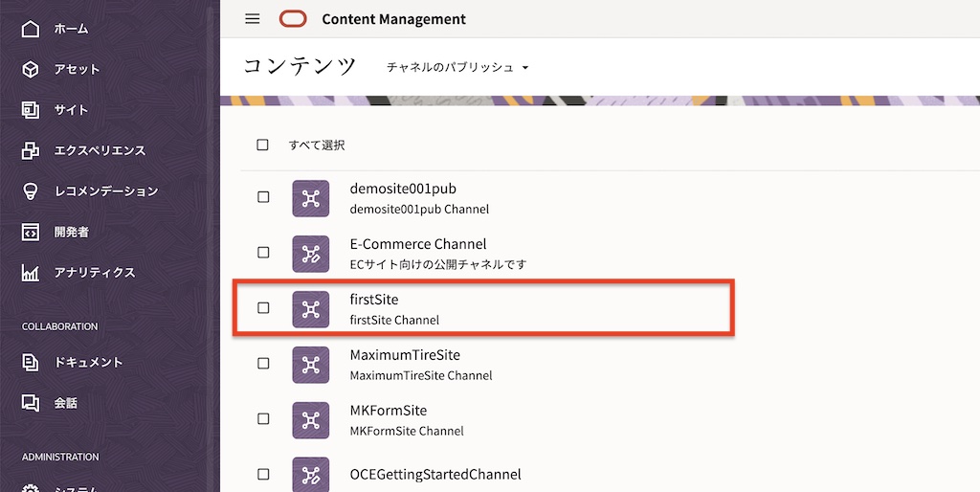Open エクスペリエンス from sidebar
Screen dimensions: 980x492
[x=99, y=150]
